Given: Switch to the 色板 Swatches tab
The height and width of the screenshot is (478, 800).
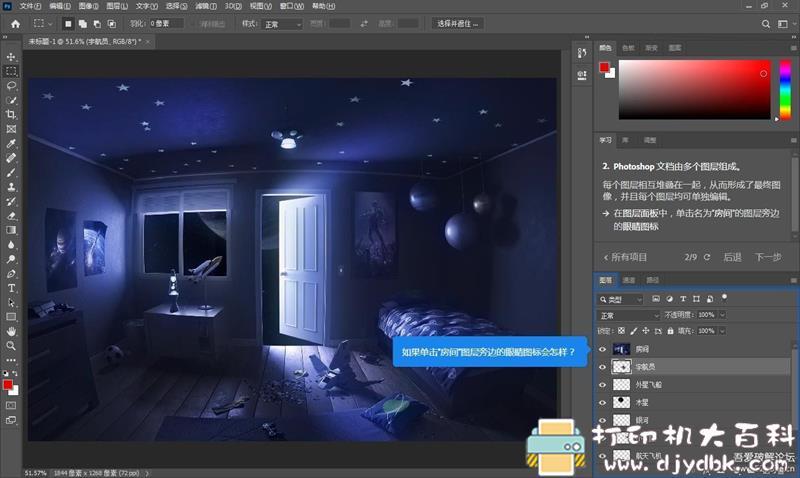Looking at the screenshot, I should (628, 48).
